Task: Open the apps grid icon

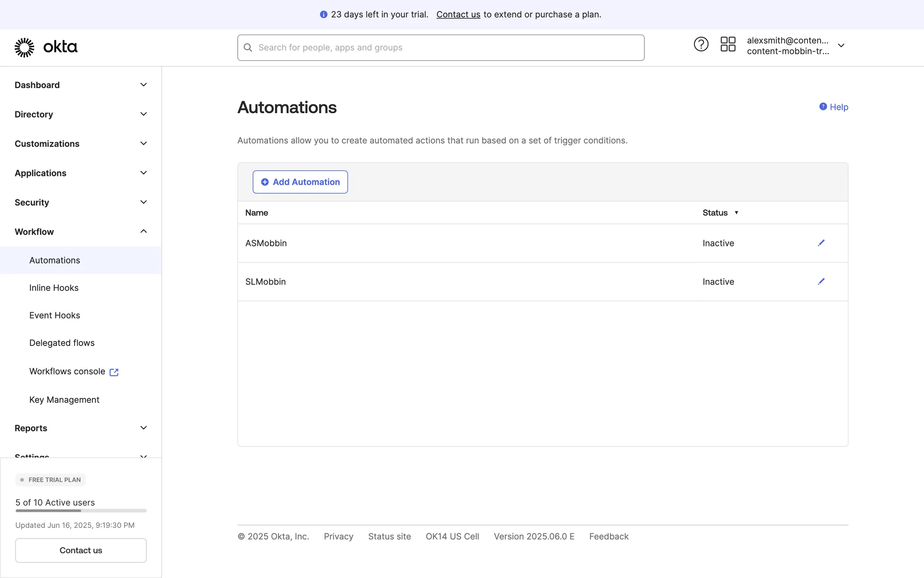Action: point(728,44)
